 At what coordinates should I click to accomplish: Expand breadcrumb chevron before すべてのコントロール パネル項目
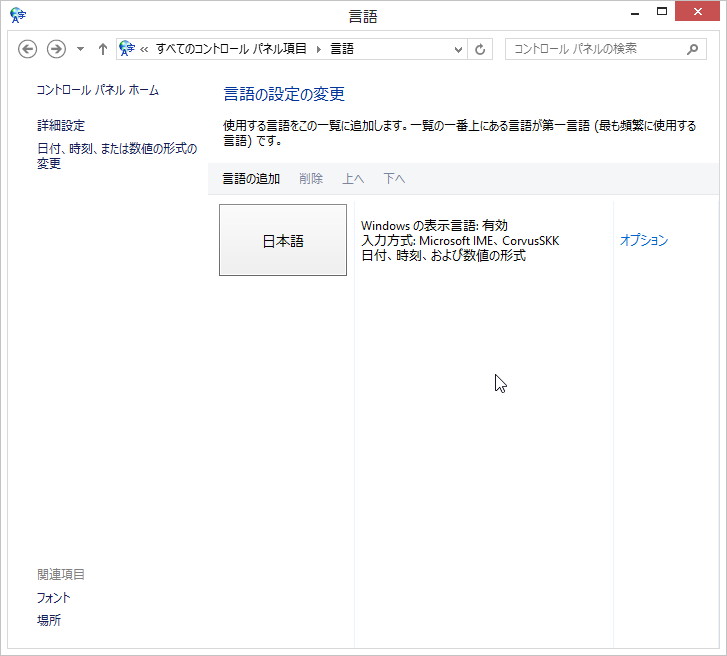144,49
